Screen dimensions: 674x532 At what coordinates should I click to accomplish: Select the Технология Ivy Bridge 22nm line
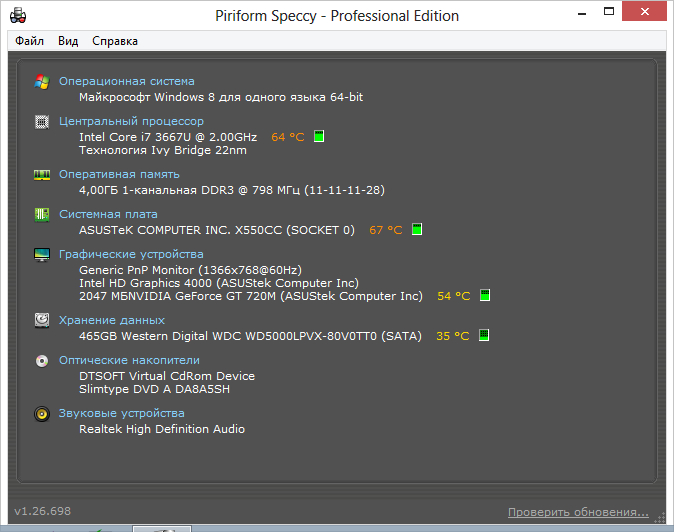click(x=163, y=150)
